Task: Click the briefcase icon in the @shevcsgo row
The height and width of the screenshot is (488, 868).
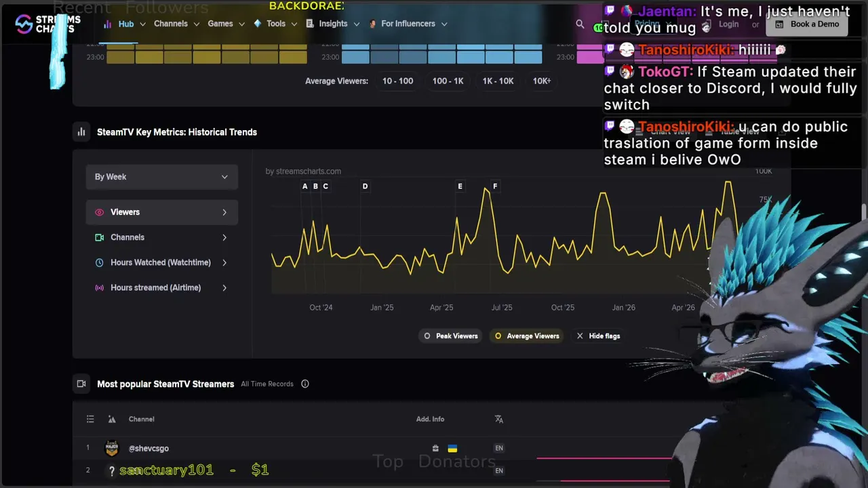Action: coord(435,448)
